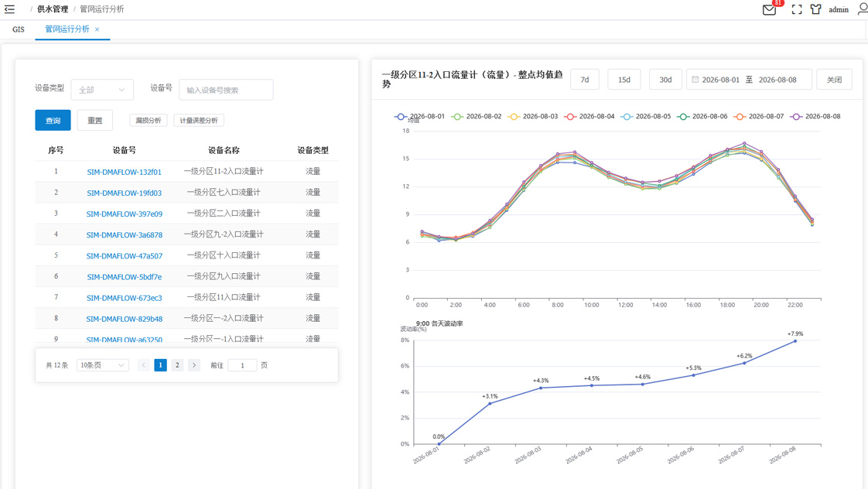Open the user avatar icon
Viewport: 868px width, 489px height.
pos(863,9)
